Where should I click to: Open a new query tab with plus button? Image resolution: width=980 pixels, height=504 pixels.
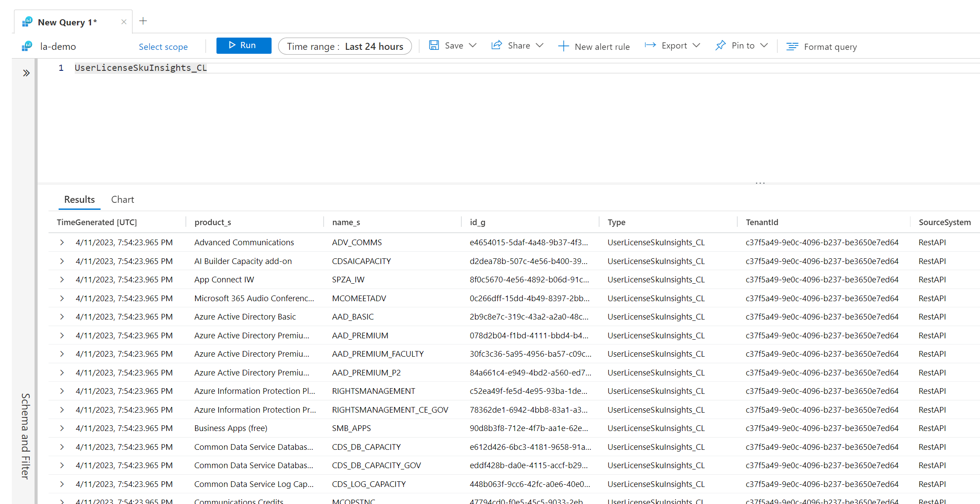[143, 21]
